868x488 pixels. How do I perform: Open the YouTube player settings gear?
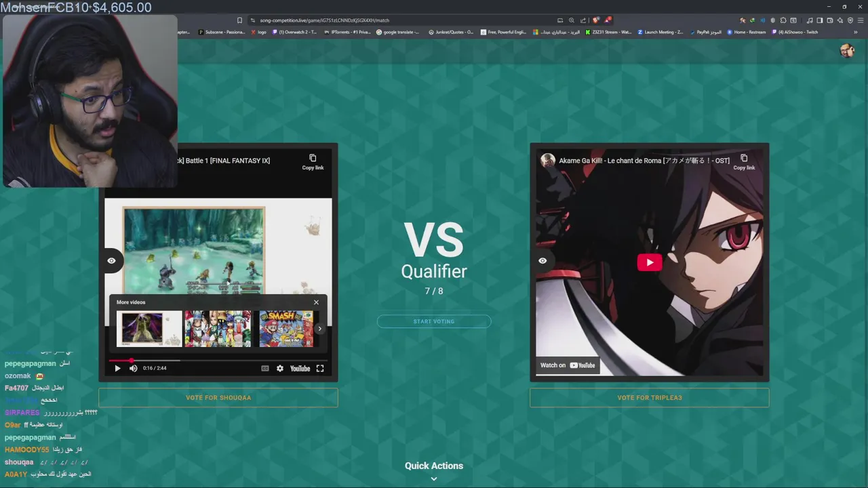(279, 369)
